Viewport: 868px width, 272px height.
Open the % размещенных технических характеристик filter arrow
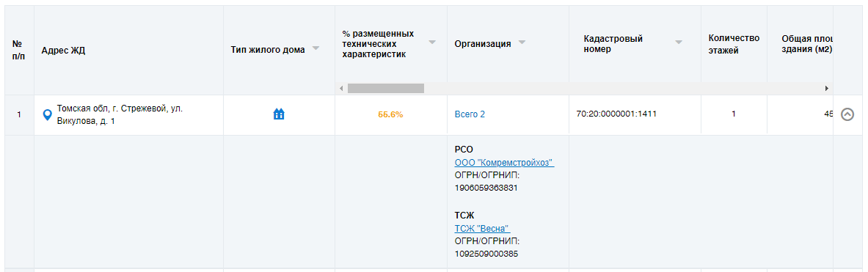[x=432, y=42]
